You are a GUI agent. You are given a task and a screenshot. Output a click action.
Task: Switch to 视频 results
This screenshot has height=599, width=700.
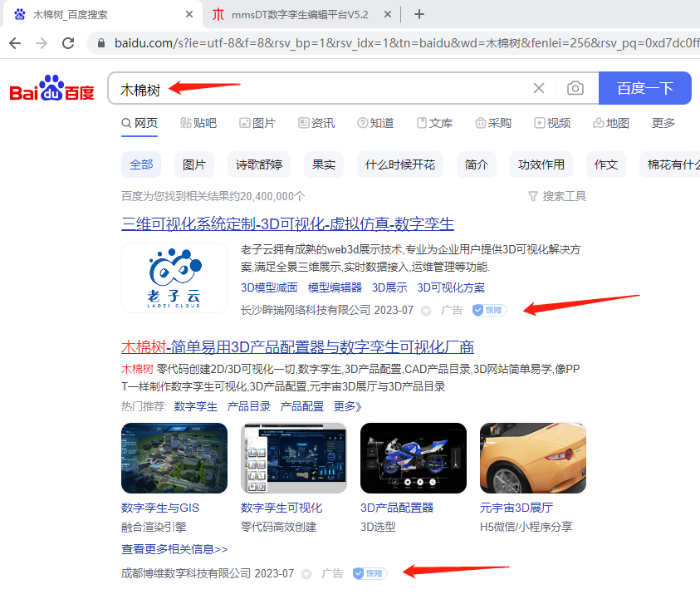click(552, 123)
